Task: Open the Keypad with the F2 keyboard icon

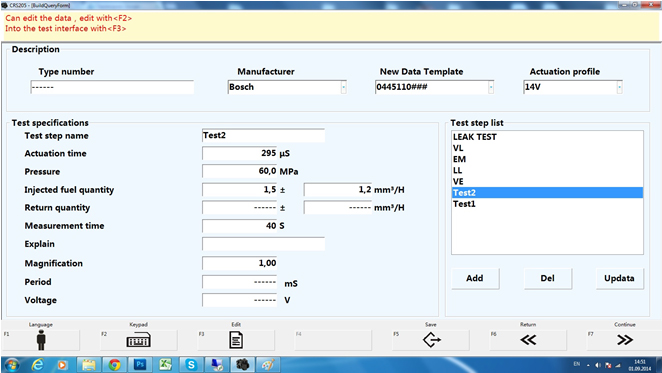Action: tap(138, 340)
